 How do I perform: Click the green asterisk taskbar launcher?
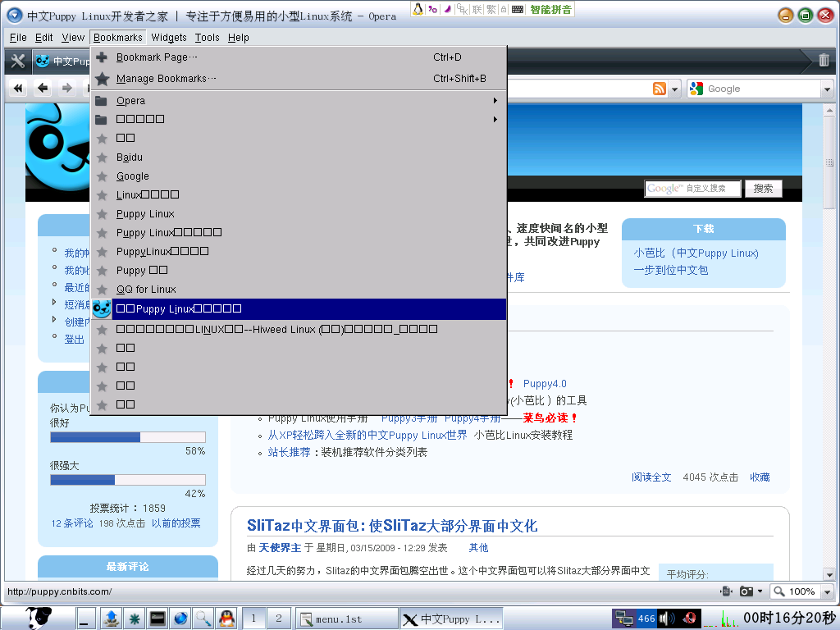point(135,619)
